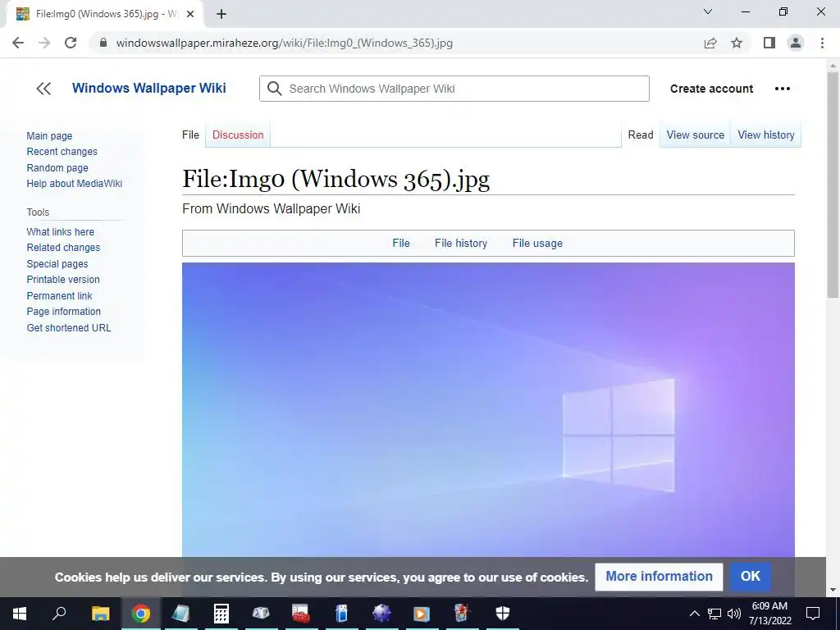Open Help about MediaWiki link

pos(75,183)
